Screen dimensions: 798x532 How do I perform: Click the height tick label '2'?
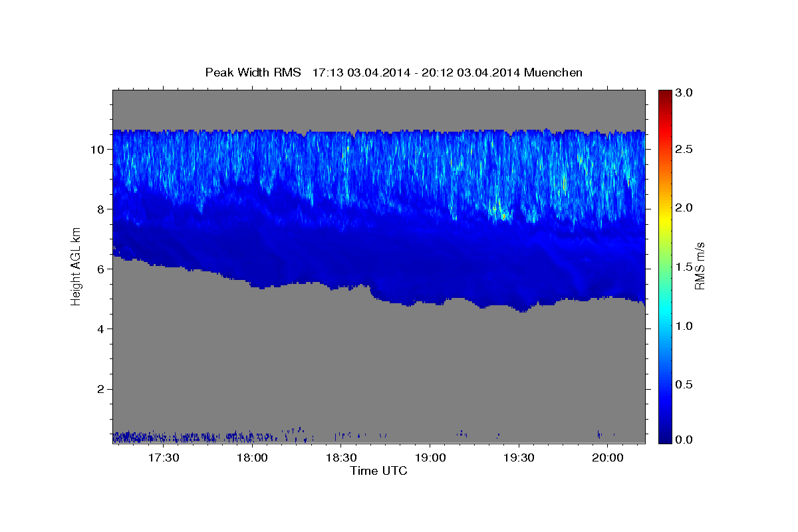pyautogui.click(x=102, y=389)
